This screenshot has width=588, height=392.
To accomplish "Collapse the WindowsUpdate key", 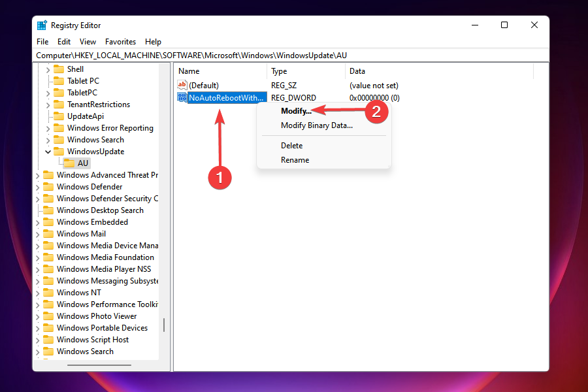I will click(48, 152).
